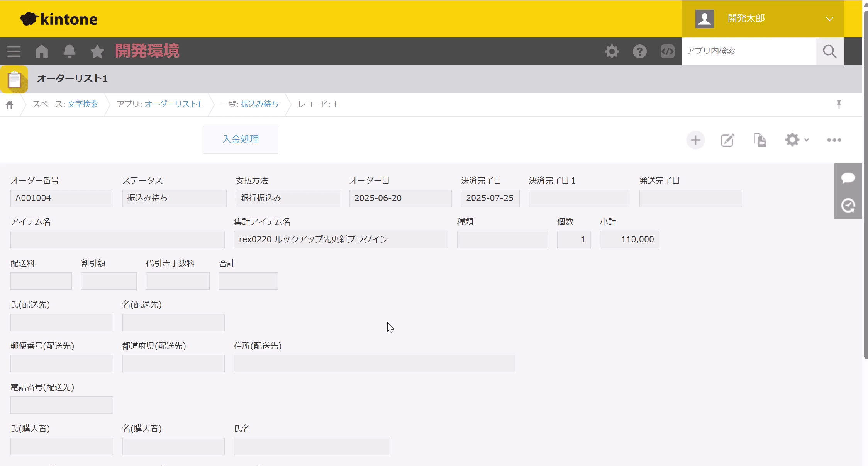Image resolution: width=868 pixels, height=466 pixels.
Task: Click the アプリ内検索 search field
Action: [x=748, y=51]
